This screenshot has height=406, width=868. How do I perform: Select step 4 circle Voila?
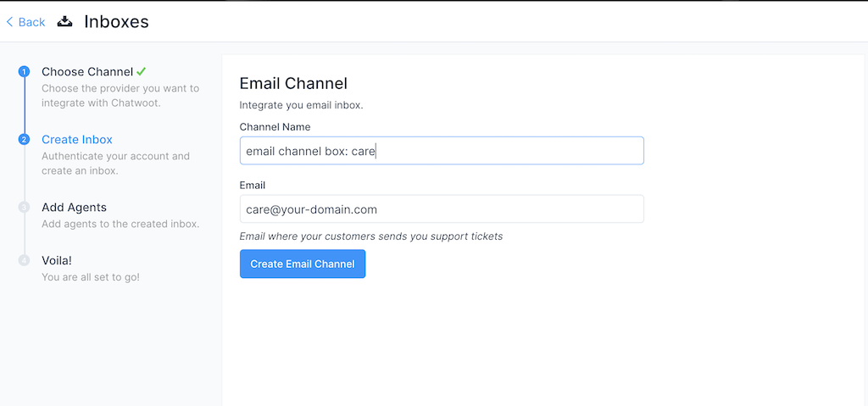point(24,260)
